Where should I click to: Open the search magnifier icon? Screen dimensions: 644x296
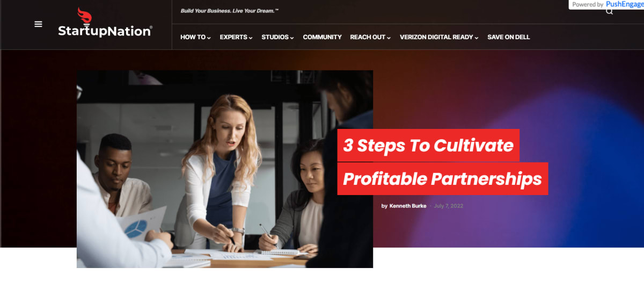pos(609,11)
